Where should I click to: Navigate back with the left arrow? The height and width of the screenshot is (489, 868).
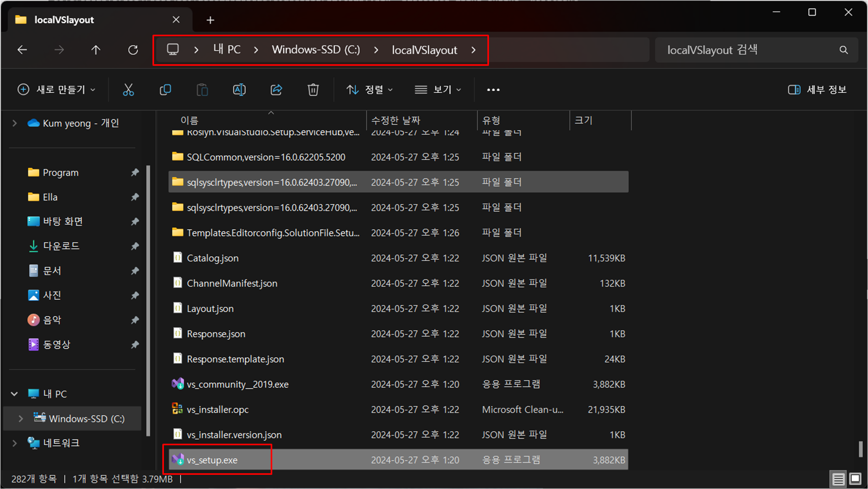[22, 50]
